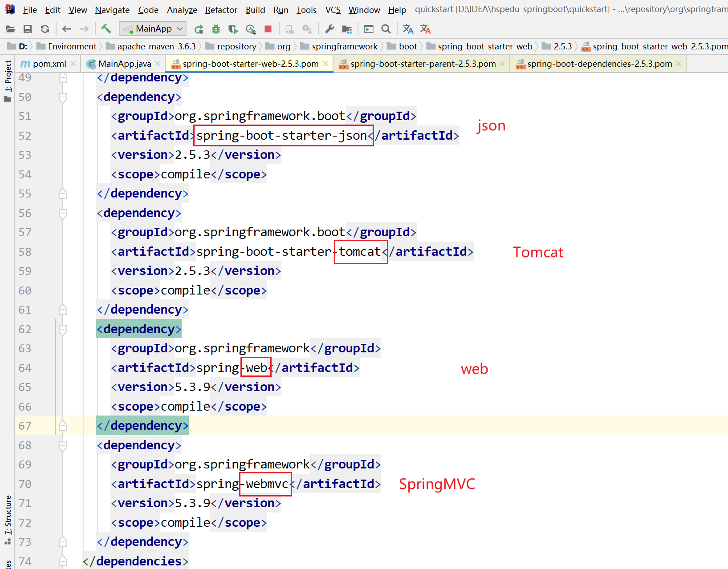
Task: Click the Save All toolbar icon
Action: (28, 29)
